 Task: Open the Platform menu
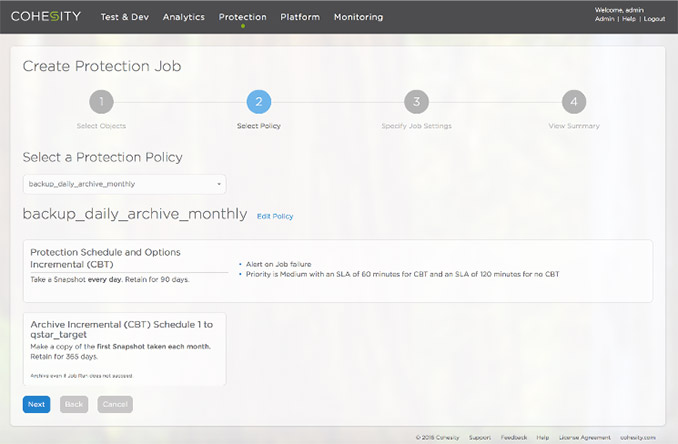(x=300, y=17)
